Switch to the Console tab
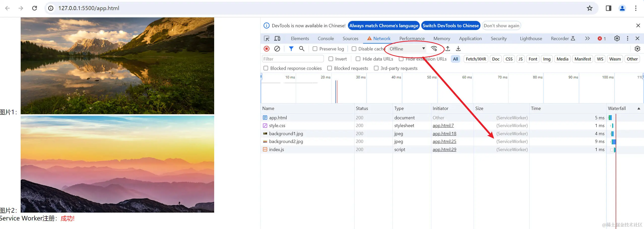 point(326,39)
